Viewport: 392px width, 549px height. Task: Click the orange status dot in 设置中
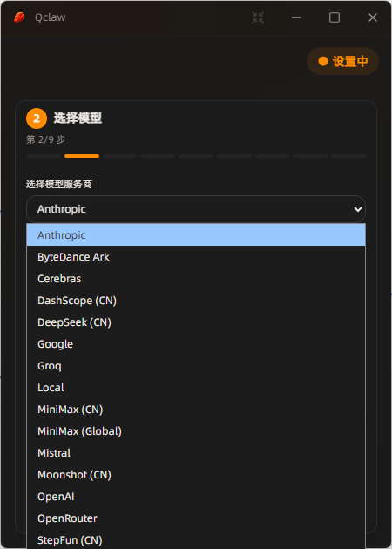(x=322, y=61)
